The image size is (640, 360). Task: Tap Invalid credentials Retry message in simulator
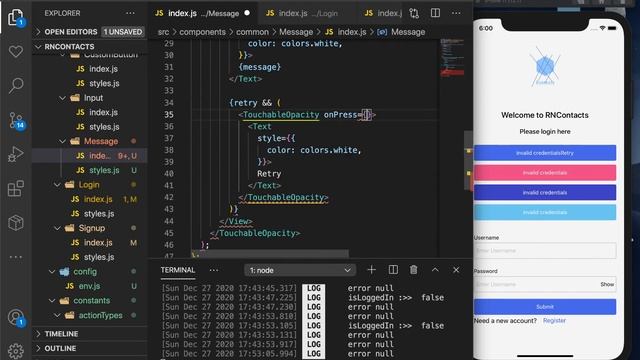pyautogui.click(x=545, y=153)
